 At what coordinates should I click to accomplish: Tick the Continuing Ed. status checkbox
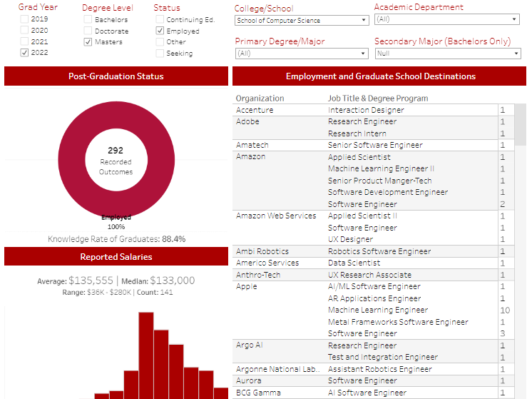pos(160,20)
